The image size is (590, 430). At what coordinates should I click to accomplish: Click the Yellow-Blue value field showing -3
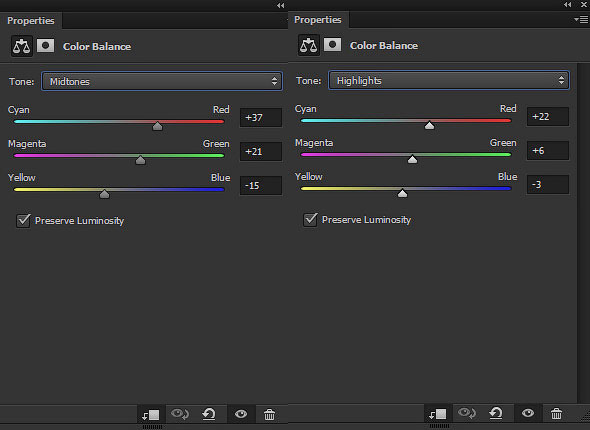tap(547, 185)
